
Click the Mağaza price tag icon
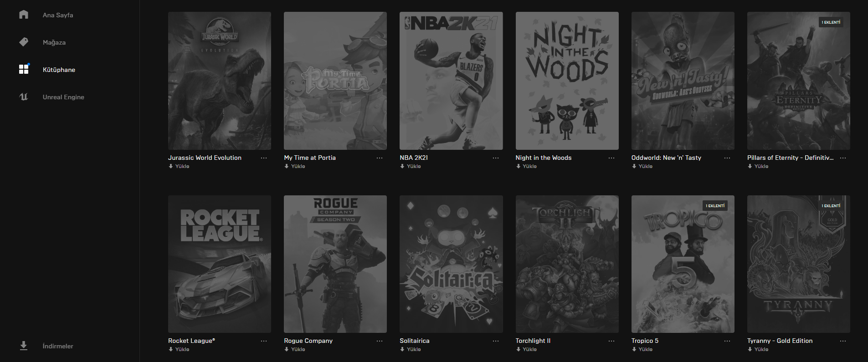pos(24,42)
